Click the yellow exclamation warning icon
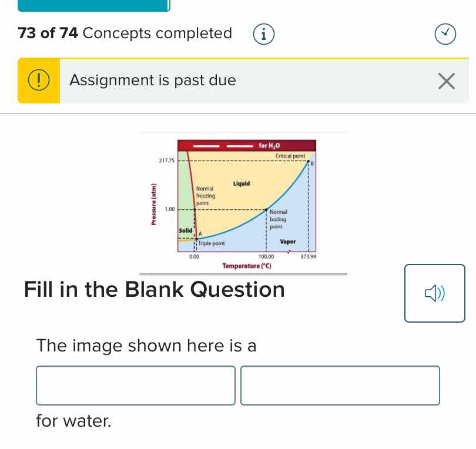The width and height of the screenshot is (476, 449). pos(38,80)
